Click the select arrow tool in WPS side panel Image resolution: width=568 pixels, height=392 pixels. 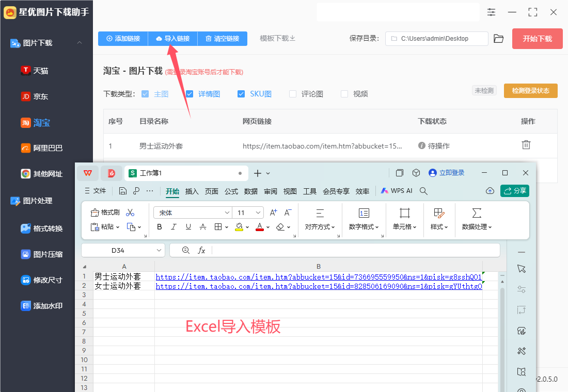point(522,269)
